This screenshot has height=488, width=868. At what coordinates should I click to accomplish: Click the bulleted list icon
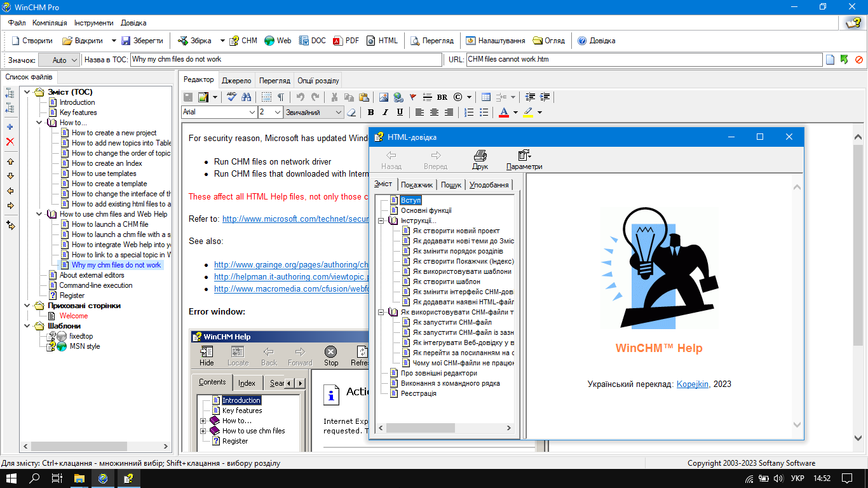tap(484, 112)
